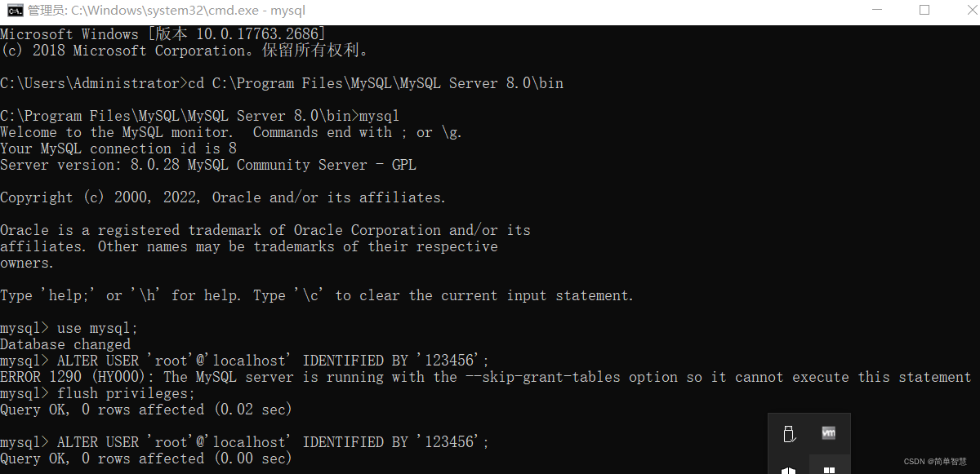This screenshot has height=474, width=980.
Task: Click the last ALTER USER statement line
Action: (245, 442)
